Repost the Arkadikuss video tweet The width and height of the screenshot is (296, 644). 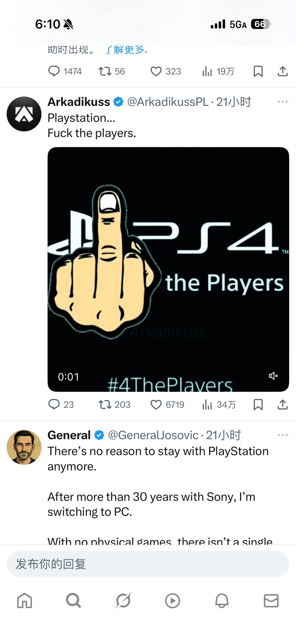click(x=114, y=405)
